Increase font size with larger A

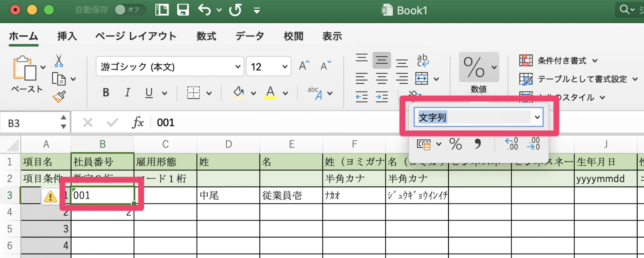304,65
